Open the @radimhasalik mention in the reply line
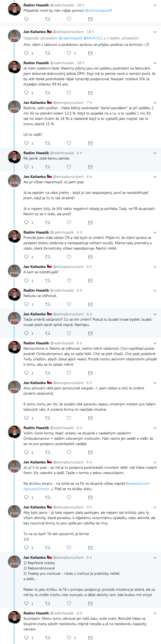Screen dimensions: 161x644 coord(70,38)
